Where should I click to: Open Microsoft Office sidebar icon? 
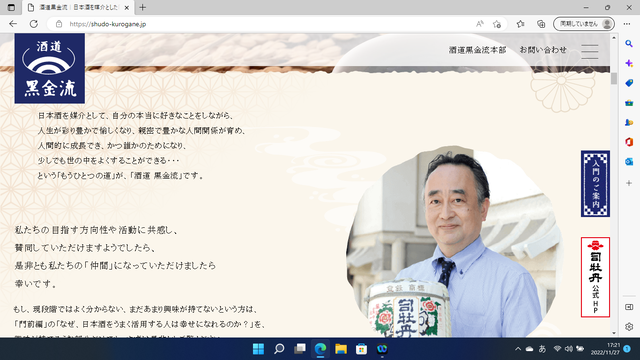tap(629, 142)
